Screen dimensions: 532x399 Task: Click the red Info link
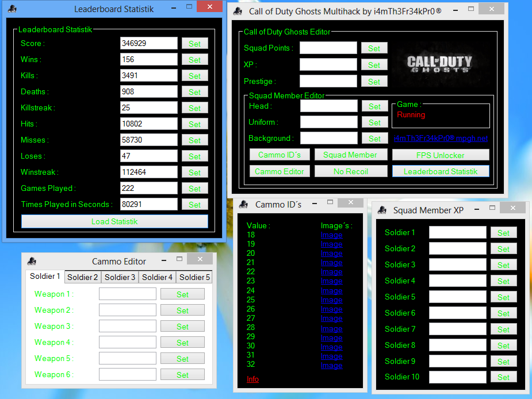coord(252,379)
